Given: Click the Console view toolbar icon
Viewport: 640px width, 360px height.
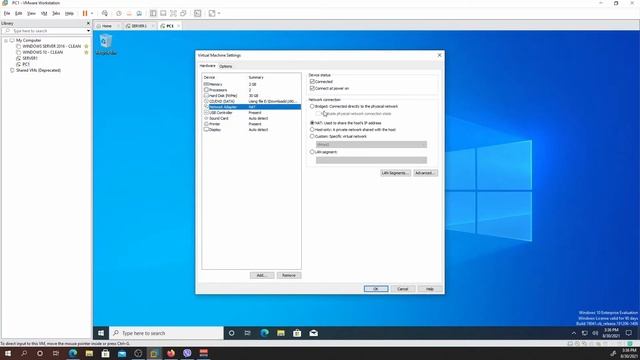Looking at the screenshot, I should click(198, 13).
